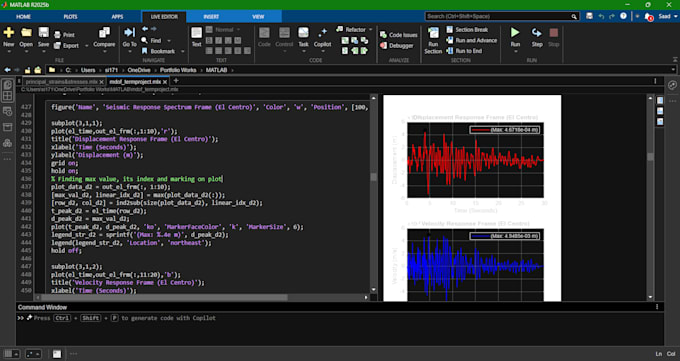Image resolution: width=680 pixels, height=361 pixels.
Task: Click the Find magnifier button
Action: tap(151, 41)
